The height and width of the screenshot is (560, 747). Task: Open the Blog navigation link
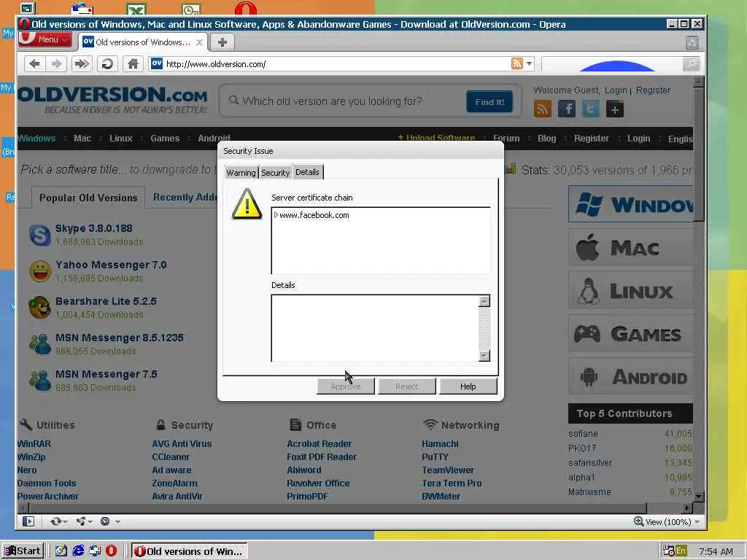click(546, 138)
